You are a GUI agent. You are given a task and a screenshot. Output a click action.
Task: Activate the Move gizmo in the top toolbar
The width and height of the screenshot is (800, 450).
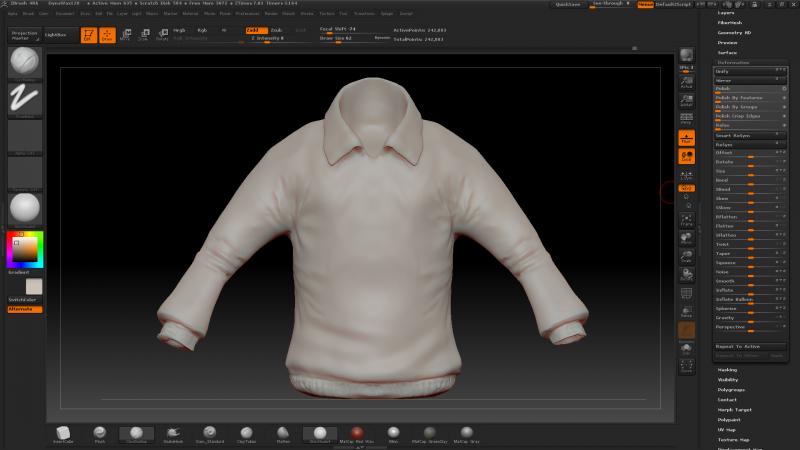[126, 35]
